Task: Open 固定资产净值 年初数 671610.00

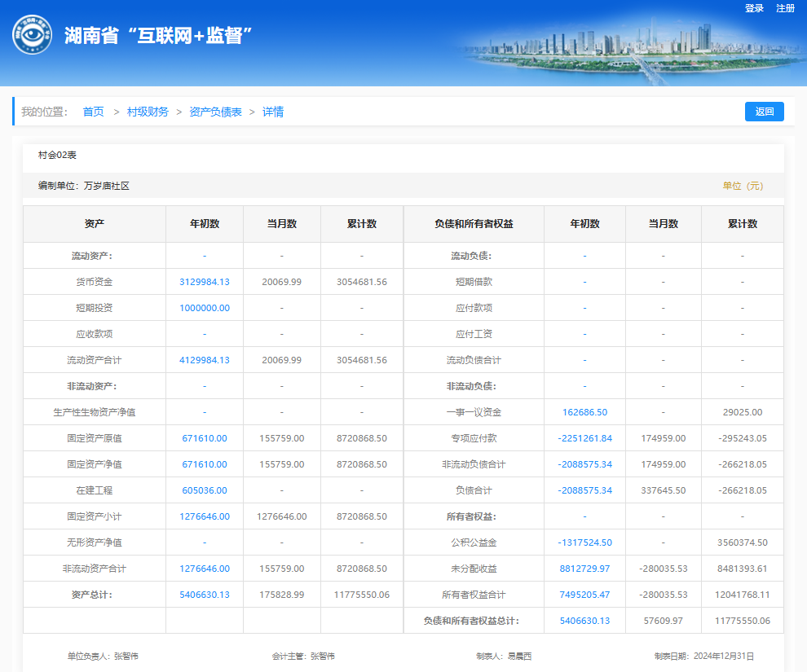Action: coord(205,464)
